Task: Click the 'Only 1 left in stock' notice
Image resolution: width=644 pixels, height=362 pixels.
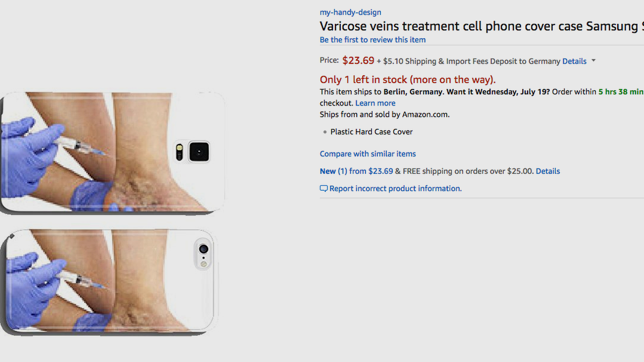Action: tap(407, 80)
